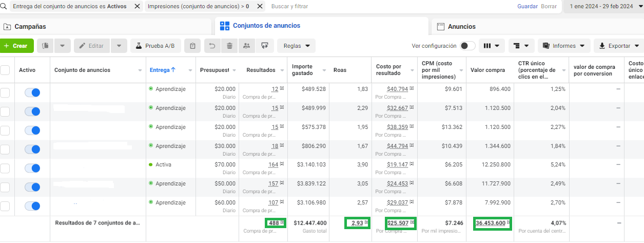
Task: Open the breakdown dropdown
Action: (x=522, y=46)
